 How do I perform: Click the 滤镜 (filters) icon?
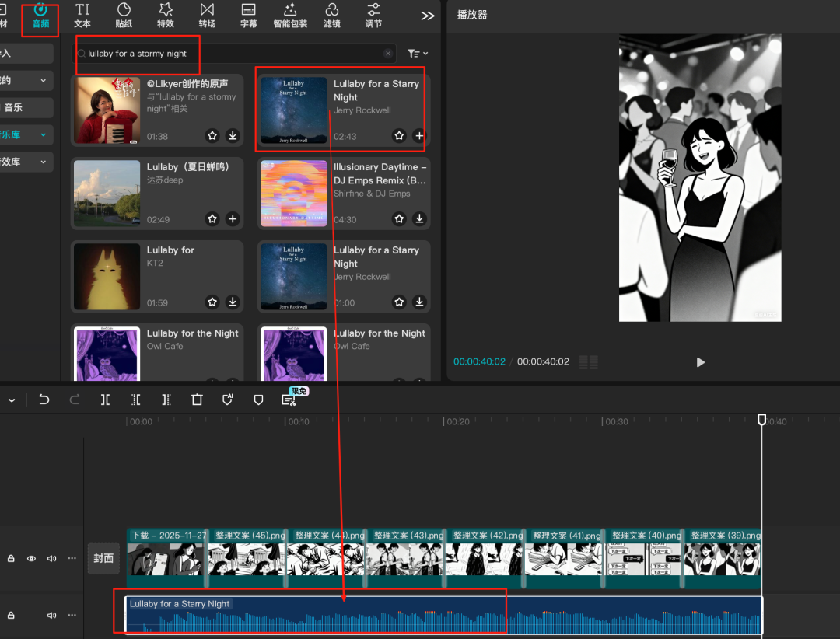[332, 15]
